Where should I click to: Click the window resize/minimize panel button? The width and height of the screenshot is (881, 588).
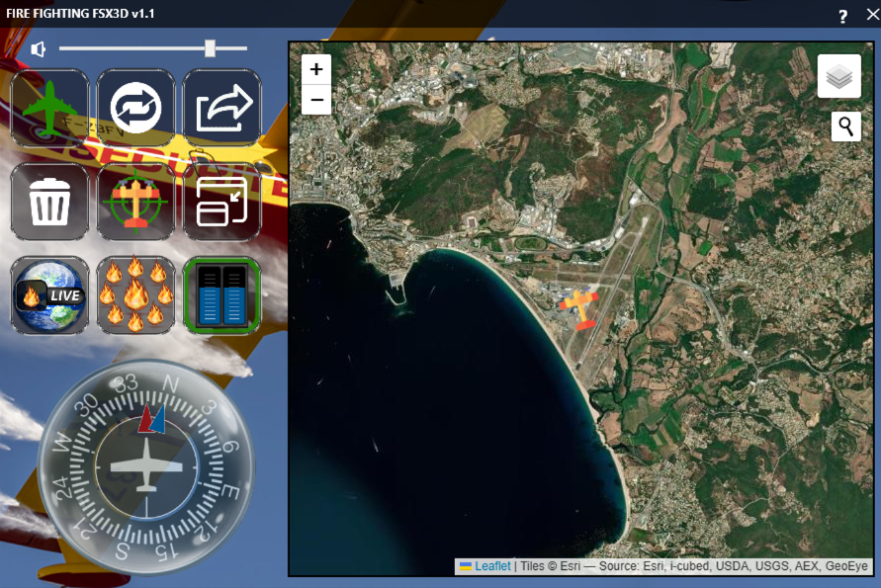click(x=221, y=202)
